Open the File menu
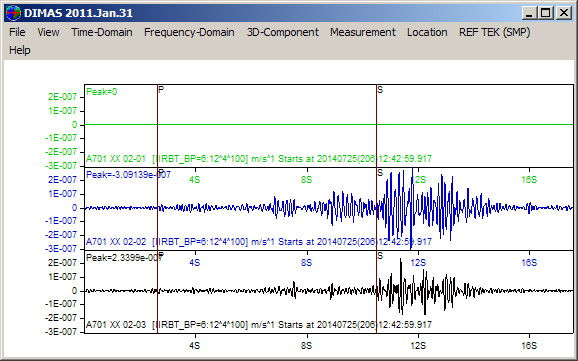The height and width of the screenshot is (361, 578). tap(17, 32)
